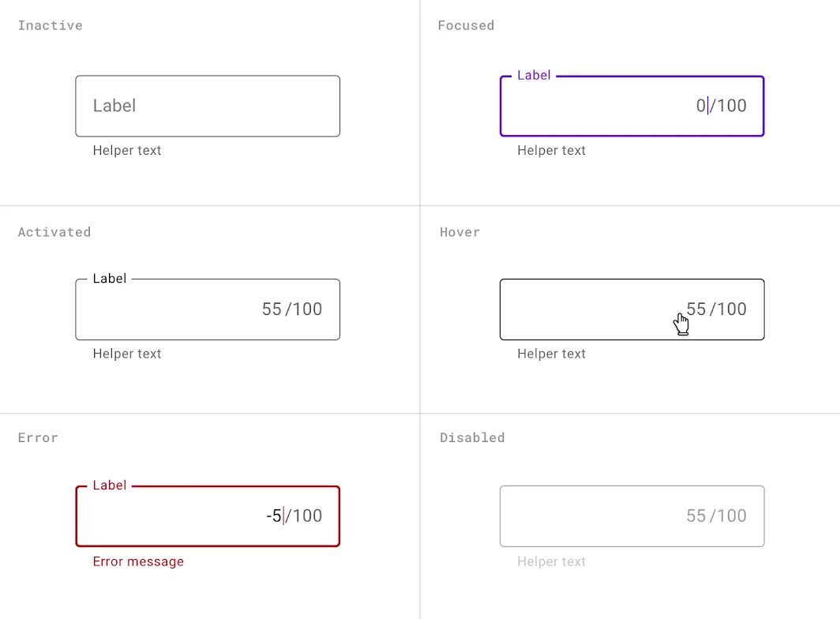Click the 0/100 counter in Focused field
840x619 pixels.
coord(721,106)
